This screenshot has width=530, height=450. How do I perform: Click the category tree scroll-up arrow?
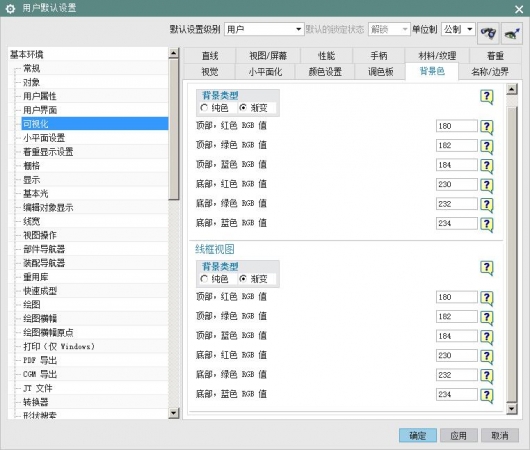173,53
